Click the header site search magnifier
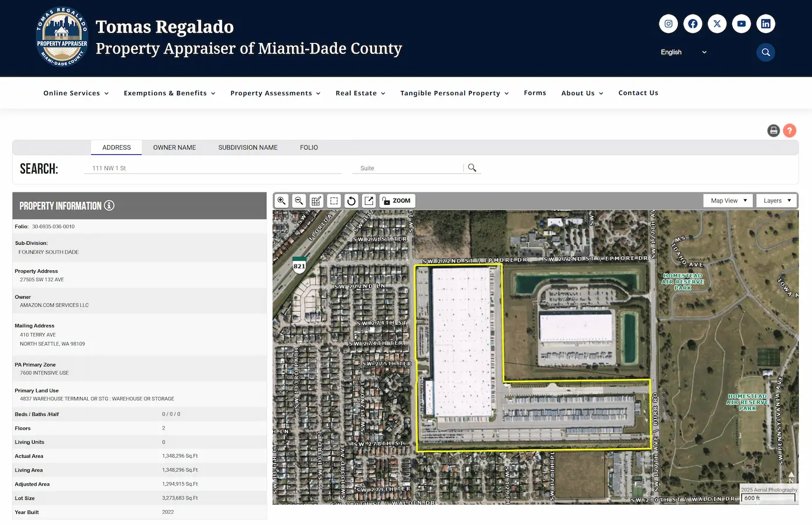The width and height of the screenshot is (812, 525). click(x=766, y=52)
